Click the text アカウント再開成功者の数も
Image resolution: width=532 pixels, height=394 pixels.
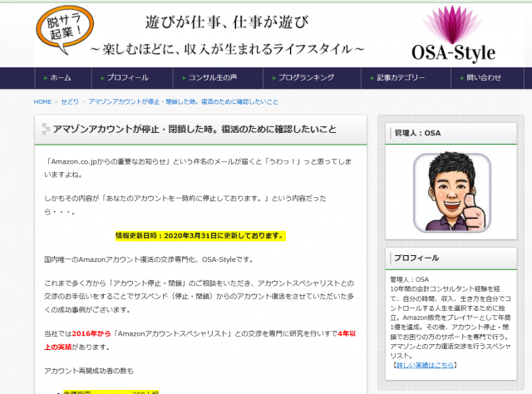click(x=89, y=371)
